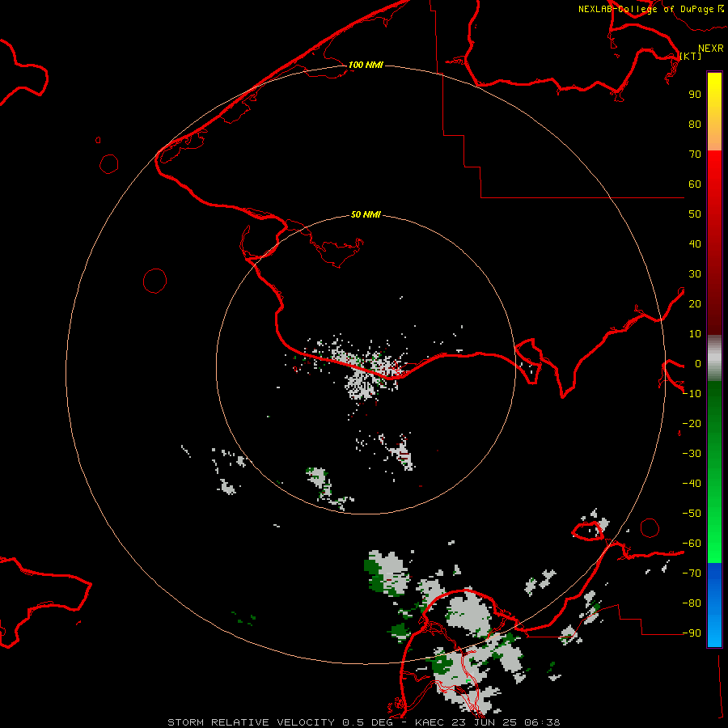Screen dimensions: 728x728
Task: Click the NEXLAB-College of DuPage credit text
Action: 645,9
